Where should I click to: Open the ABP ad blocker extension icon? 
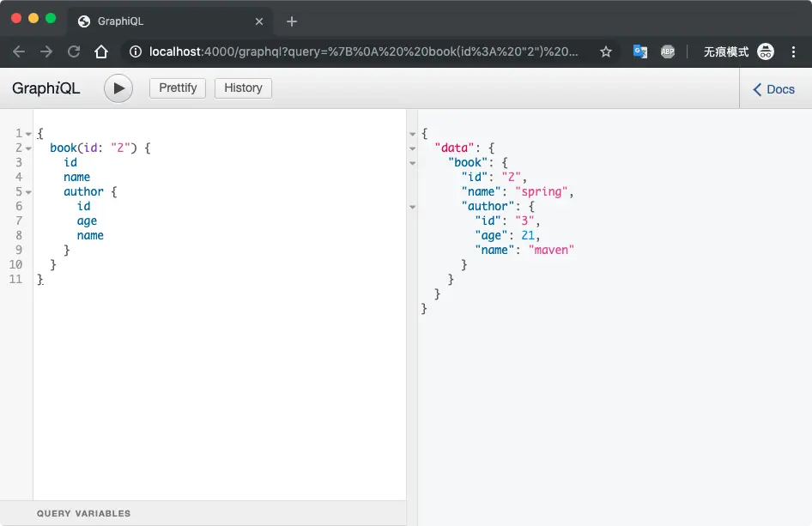(x=668, y=51)
